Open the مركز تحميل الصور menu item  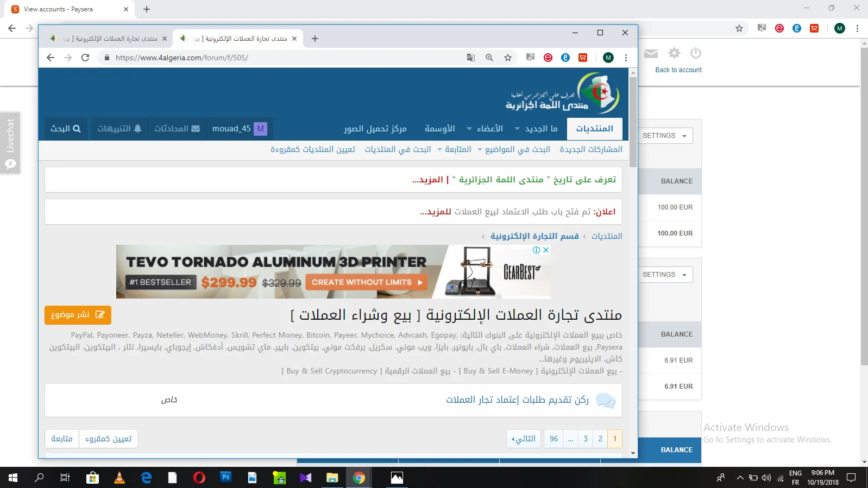coord(375,129)
